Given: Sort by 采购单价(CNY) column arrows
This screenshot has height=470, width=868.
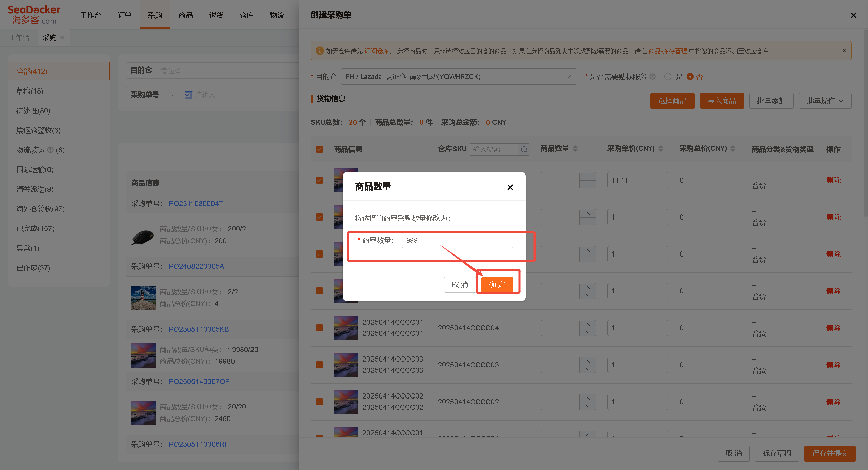Looking at the screenshot, I should 661,149.
